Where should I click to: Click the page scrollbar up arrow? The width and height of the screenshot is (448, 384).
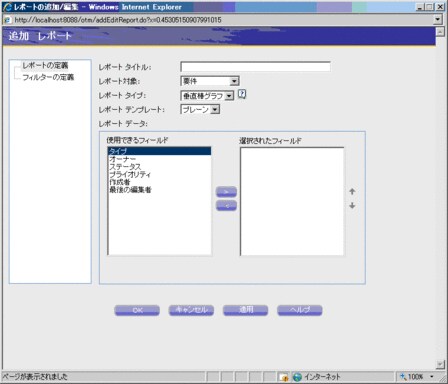coord(440,32)
